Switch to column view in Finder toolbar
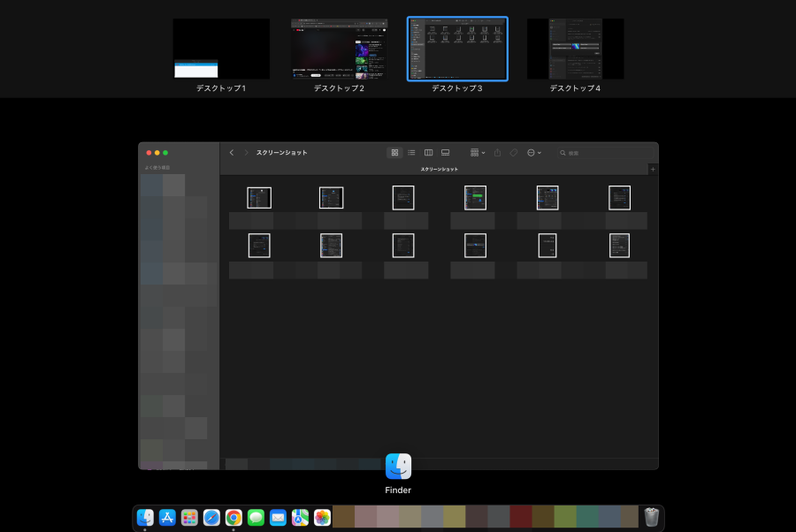This screenshot has width=796, height=532. click(x=428, y=153)
